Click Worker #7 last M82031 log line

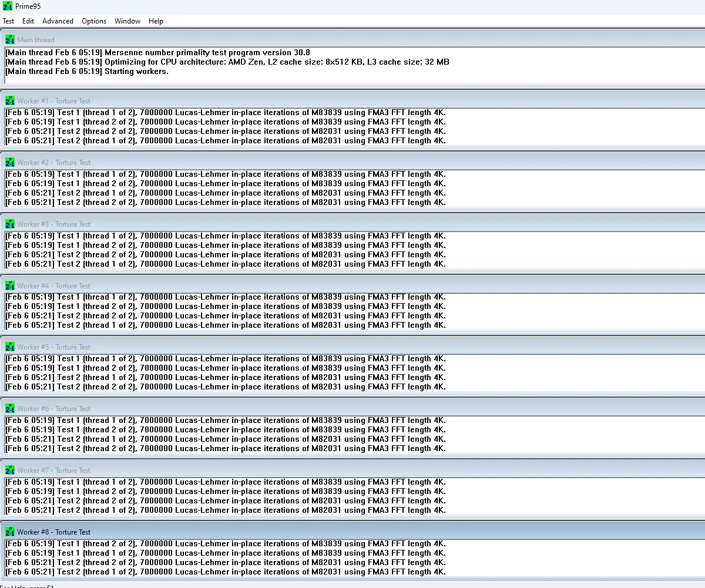pos(225,510)
